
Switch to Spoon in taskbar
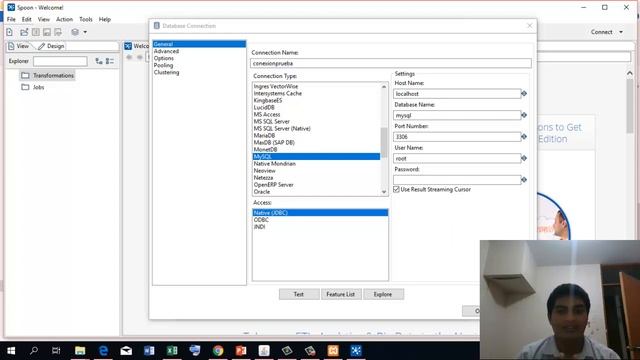click(356, 351)
